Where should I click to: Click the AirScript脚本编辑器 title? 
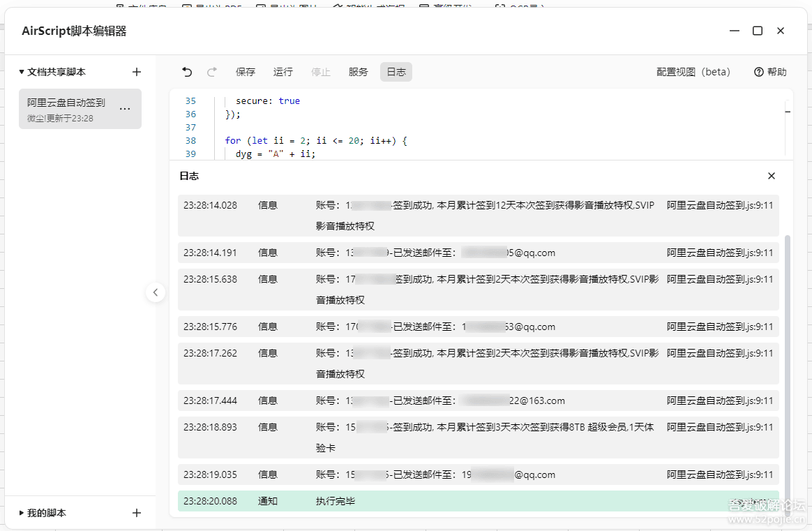[x=74, y=31]
